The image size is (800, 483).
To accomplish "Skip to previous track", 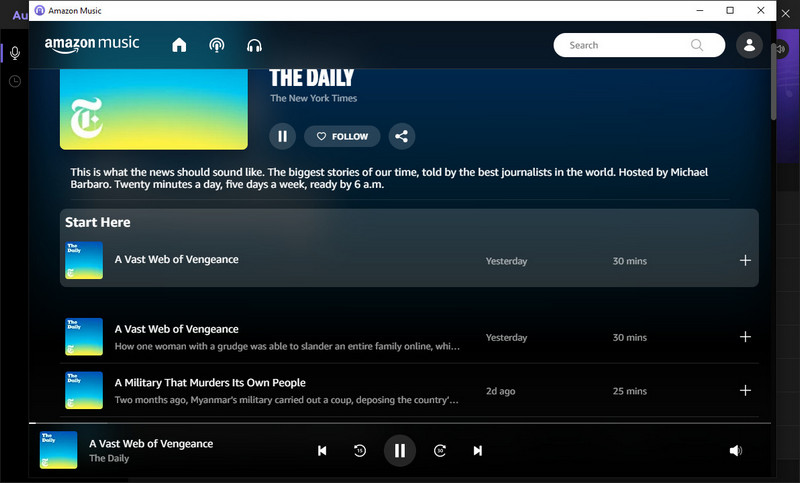I will tap(322, 450).
